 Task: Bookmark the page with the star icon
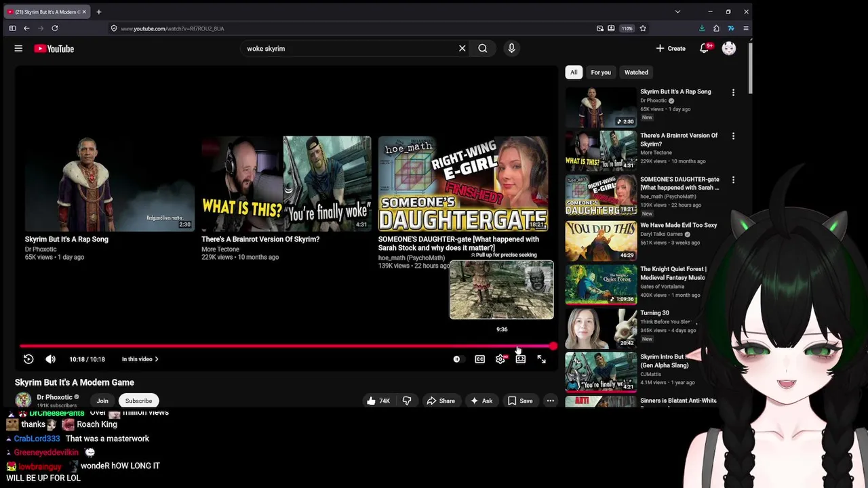tap(643, 28)
